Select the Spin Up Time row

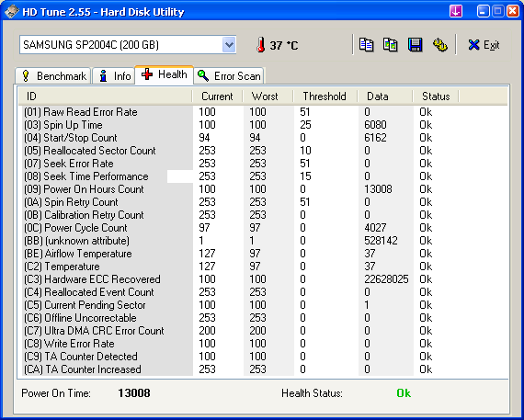point(263,125)
